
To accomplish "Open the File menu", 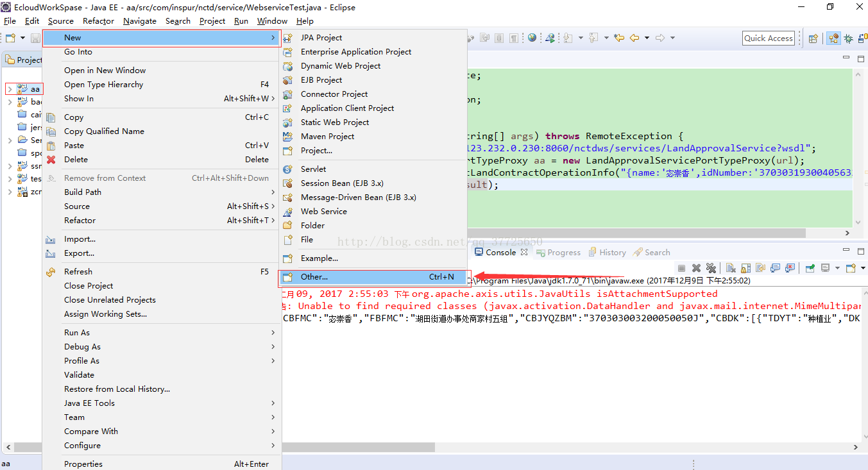I will pyautogui.click(x=10, y=21).
